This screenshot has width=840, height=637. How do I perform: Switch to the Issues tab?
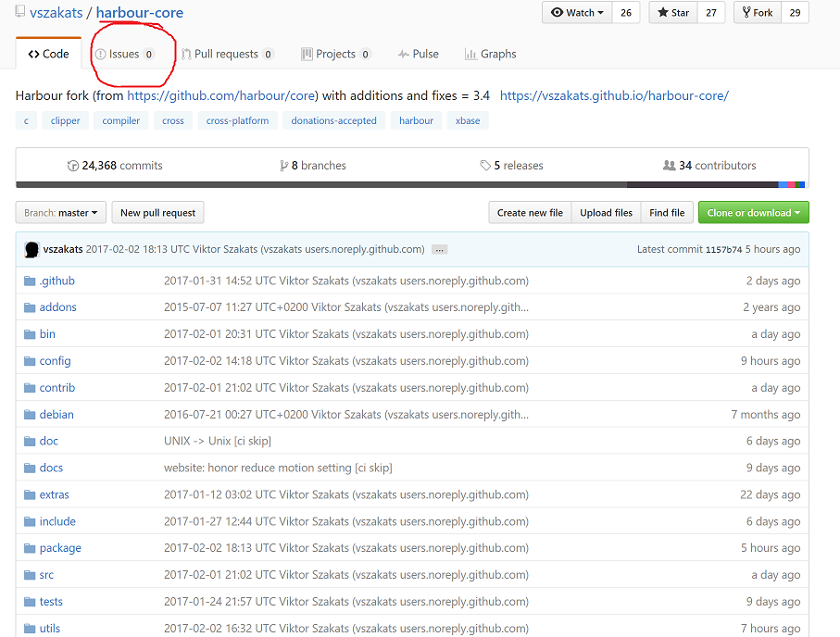[x=124, y=54]
